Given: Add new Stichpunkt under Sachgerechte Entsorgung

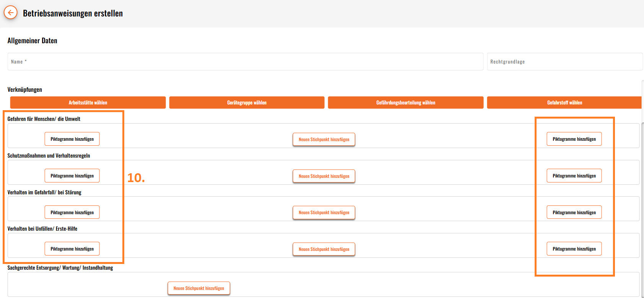Looking at the screenshot, I should [199, 288].
